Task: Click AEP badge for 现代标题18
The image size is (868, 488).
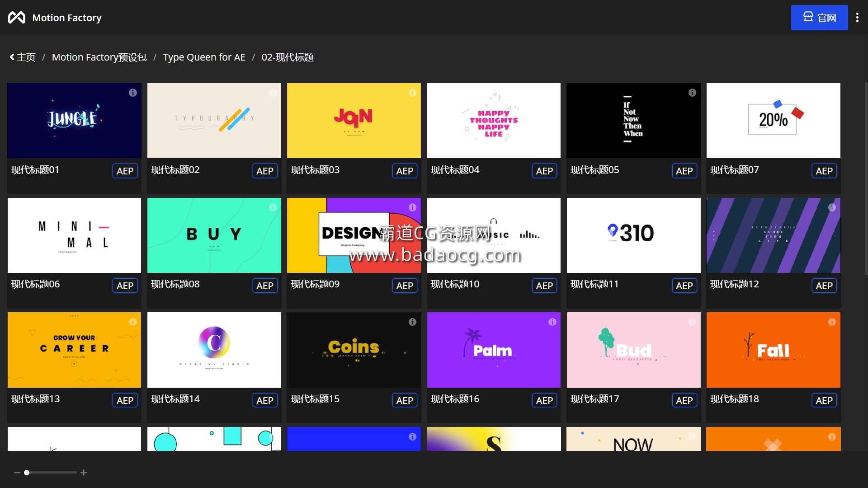Action: point(824,401)
